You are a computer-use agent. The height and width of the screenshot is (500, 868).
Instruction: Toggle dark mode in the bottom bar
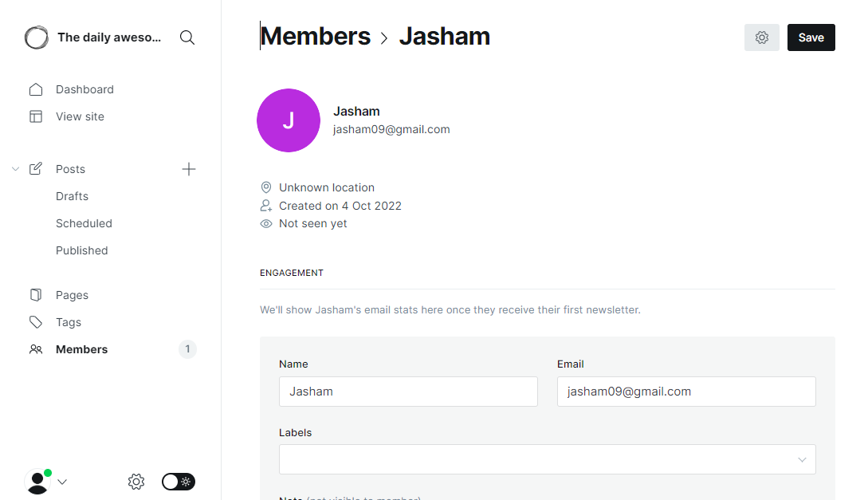178,482
